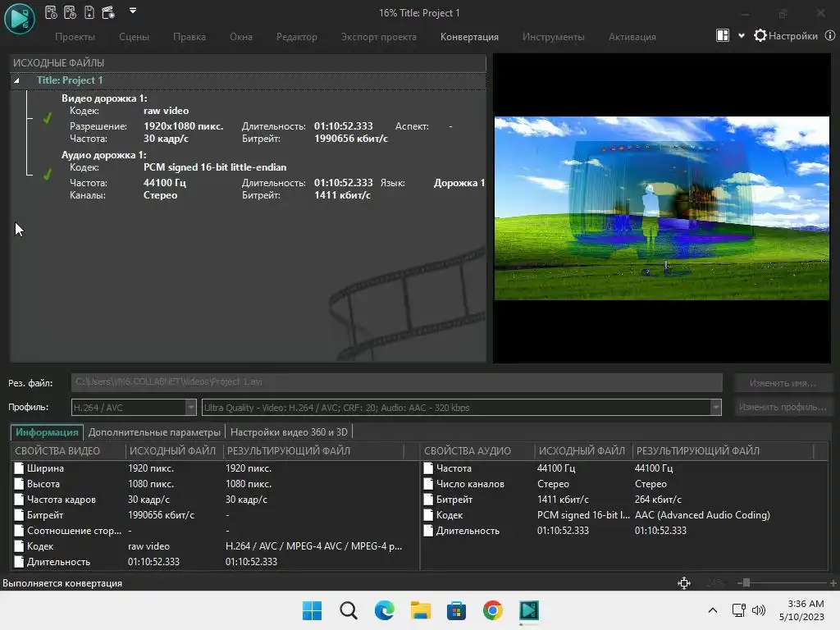
Task: Open Microsoft Store from the taskbar
Action: 456,610
